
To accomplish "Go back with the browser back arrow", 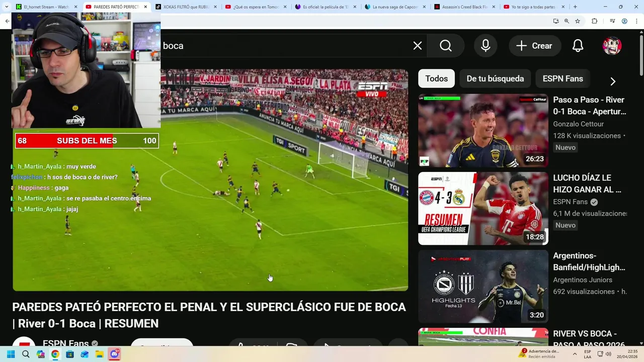I will point(7,21).
